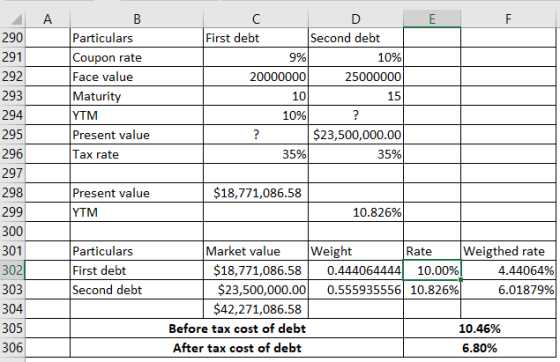
Task: Click the 'Maturity' label cell
Action: click(x=137, y=96)
